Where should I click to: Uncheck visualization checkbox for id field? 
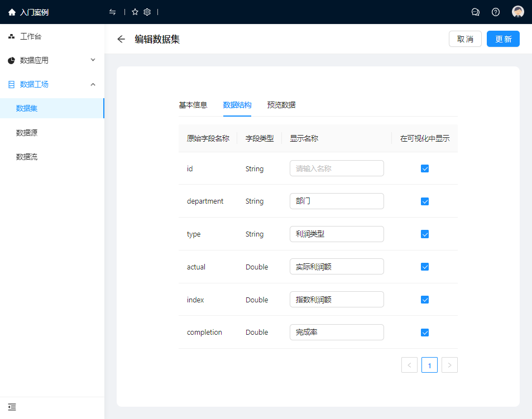pyautogui.click(x=425, y=168)
